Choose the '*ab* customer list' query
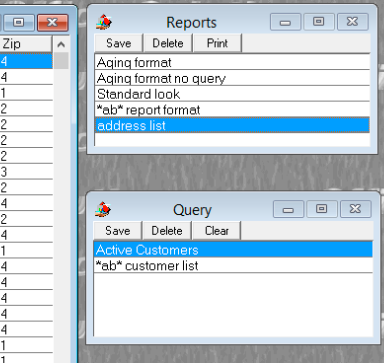Screen dimensions: 384x363 click(x=233, y=266)
